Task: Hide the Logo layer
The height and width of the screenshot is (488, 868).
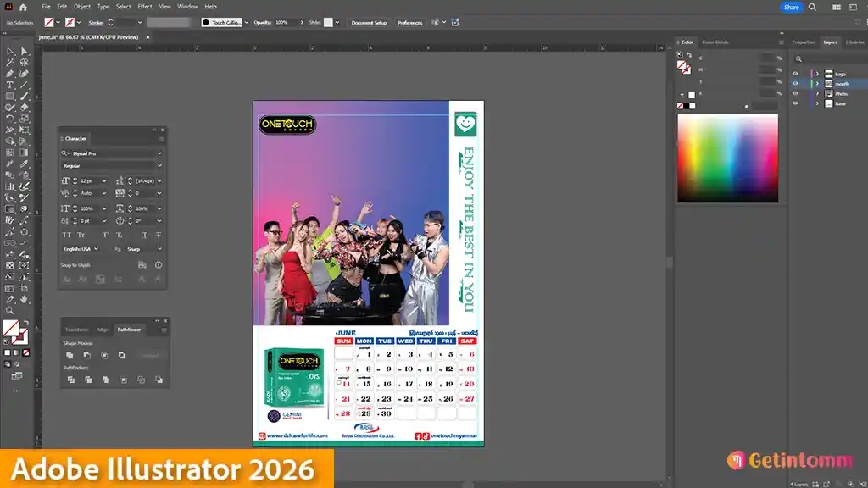Action: pos(795,74)
